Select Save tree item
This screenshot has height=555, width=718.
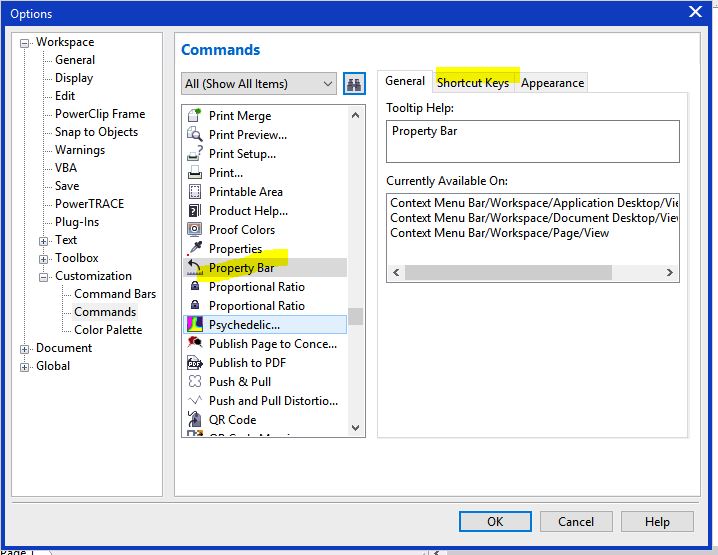pyautogui.click(x=67, y=185)
